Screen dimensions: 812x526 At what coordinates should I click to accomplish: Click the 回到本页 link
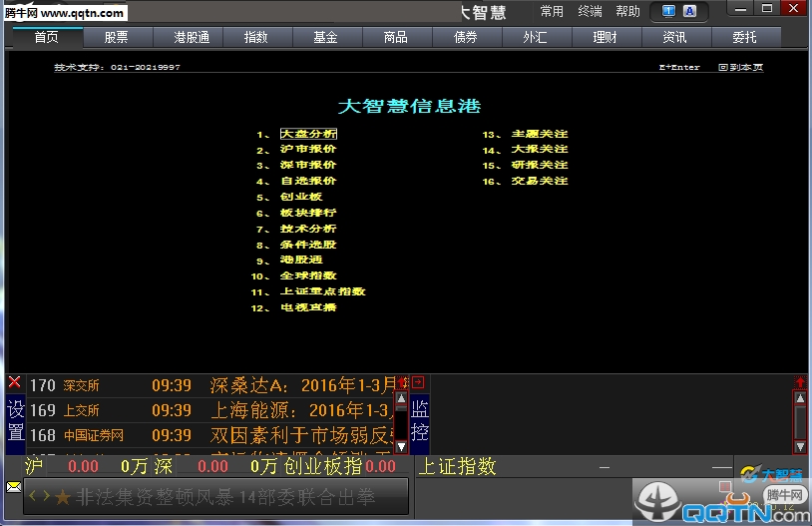point(741,67)
